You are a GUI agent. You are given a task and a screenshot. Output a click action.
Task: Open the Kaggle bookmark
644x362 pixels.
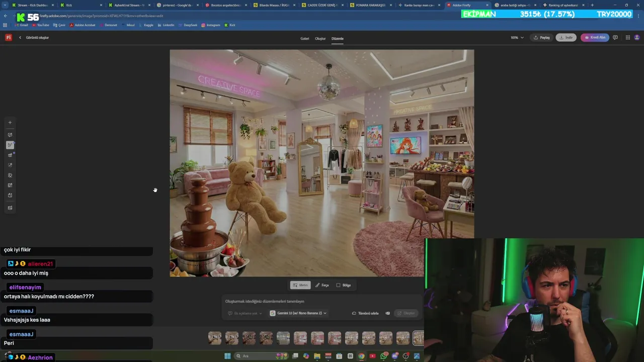tap(146, 25)
